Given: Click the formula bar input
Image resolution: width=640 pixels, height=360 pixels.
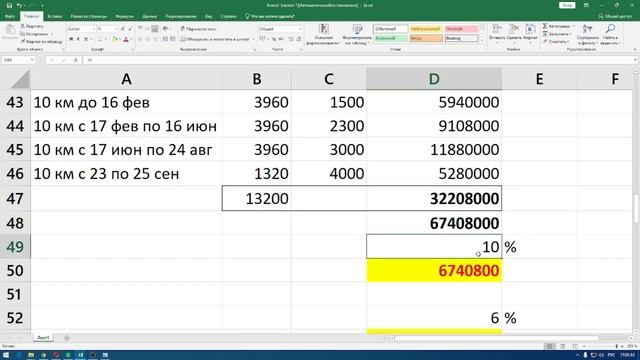Looking at the screenshot, I should pos(359,60).
